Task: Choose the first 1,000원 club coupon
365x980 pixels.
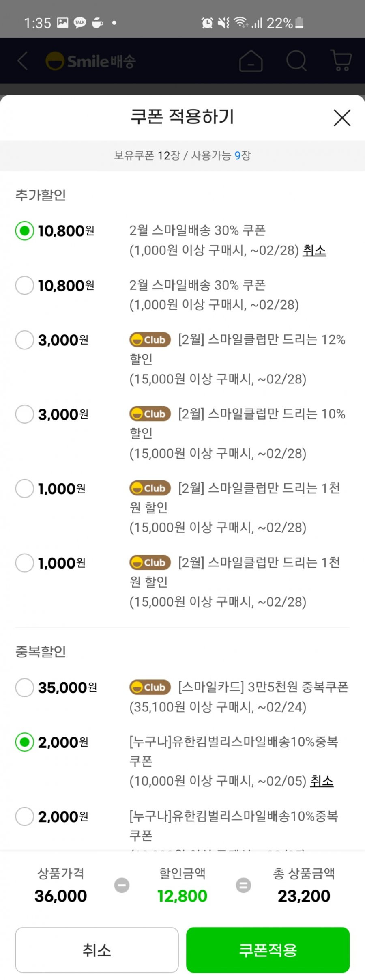Action: (x=24, y=488)
